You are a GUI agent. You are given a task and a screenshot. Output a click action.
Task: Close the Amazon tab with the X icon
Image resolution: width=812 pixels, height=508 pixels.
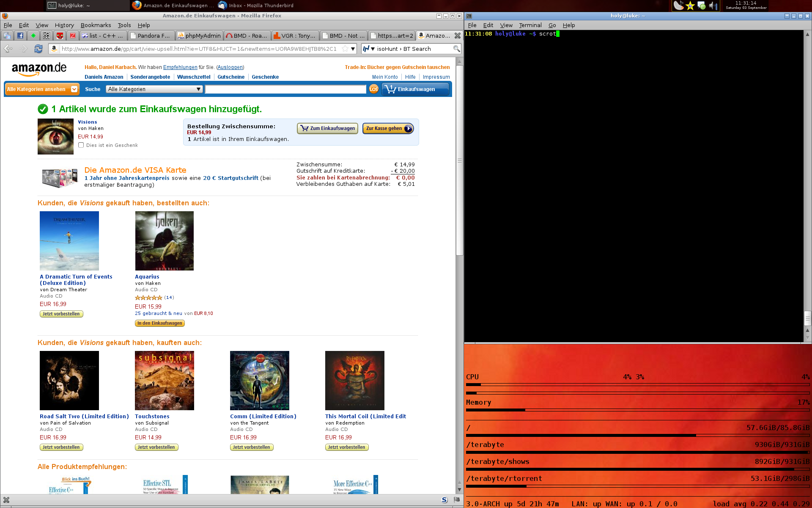(x=457, y=36)
